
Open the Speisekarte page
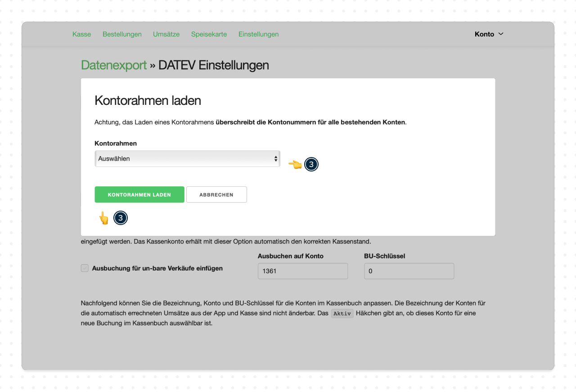(x=209, y=34)
